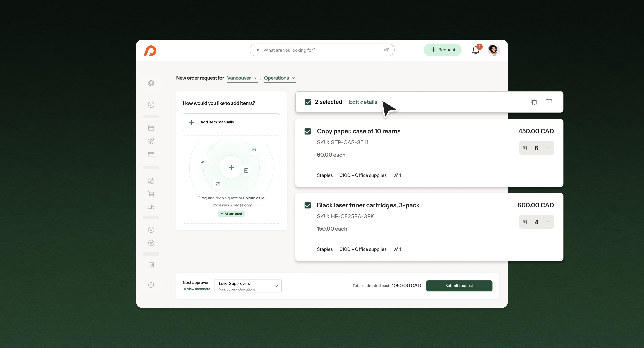This screenshot has width=644, height=348.
Task: Click 'SKU: STP-CAS-8511' text
Action: tap(343, 142)
